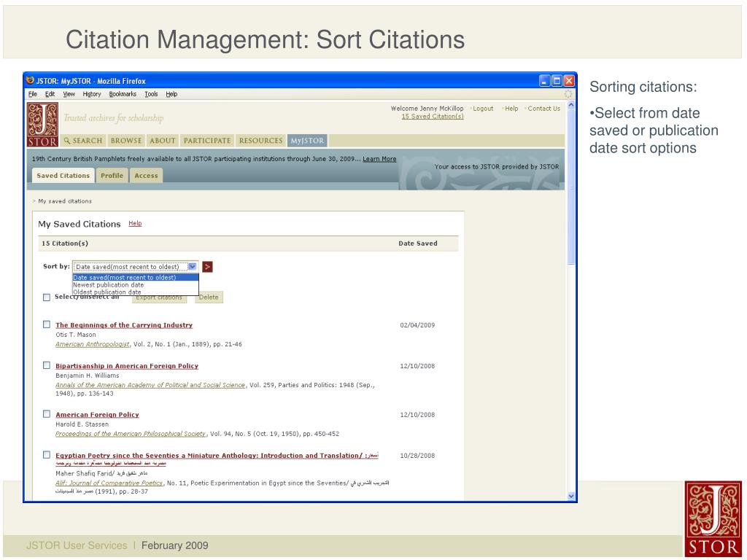The image size is (747, 560).
Task: Open the Sort by dropdown
Action: tap(135, 267)
